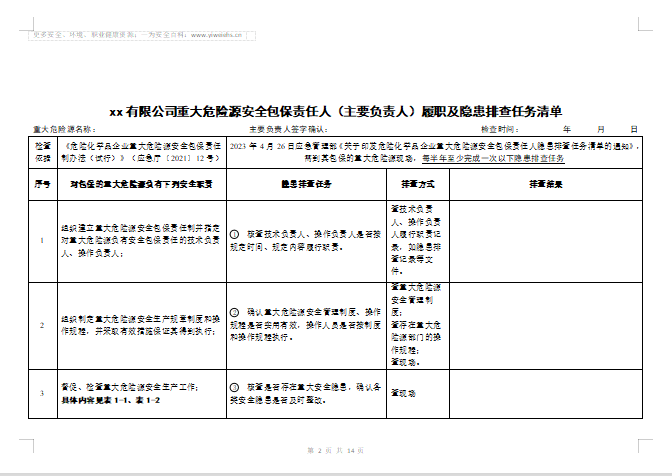Click the empty 排查结果 cell of row 1
Viewport: 672px width, 476px height.
[x=546, y=241]
